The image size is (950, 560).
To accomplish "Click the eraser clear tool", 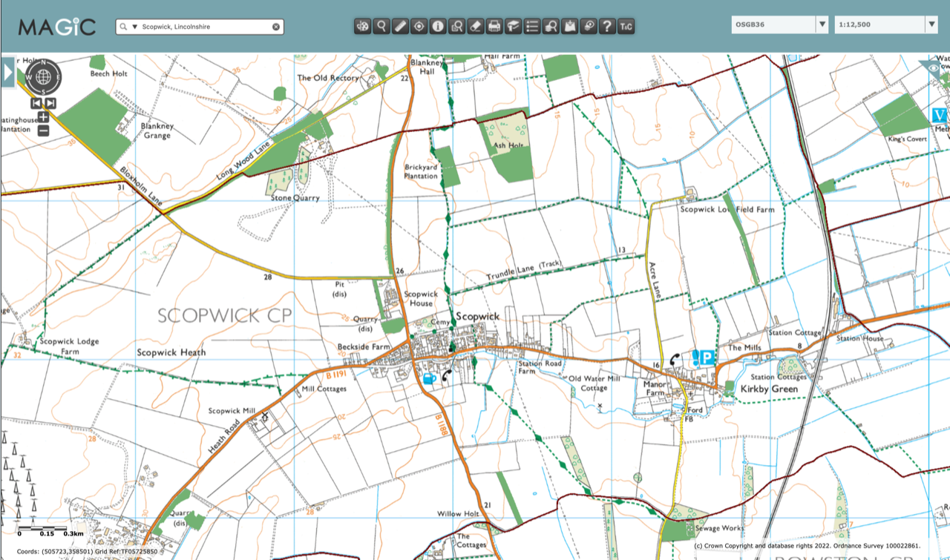I will 476,27.
